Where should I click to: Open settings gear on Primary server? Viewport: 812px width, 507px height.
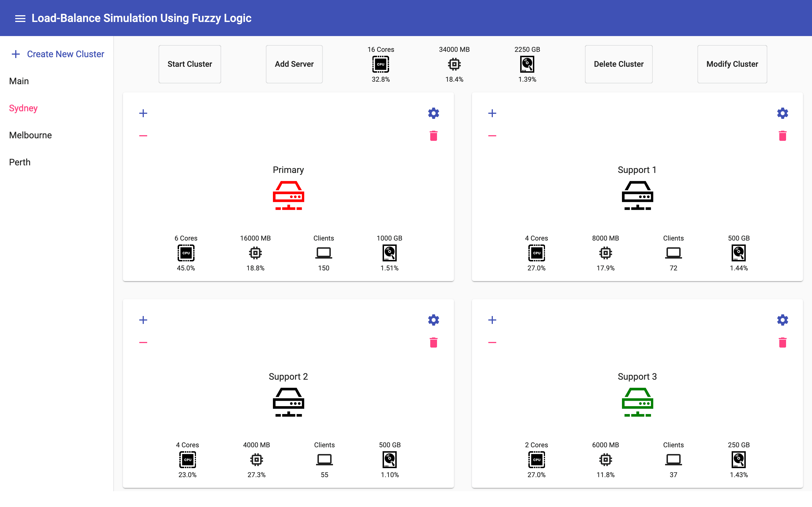pyautogui.click(x=433, y=113)
